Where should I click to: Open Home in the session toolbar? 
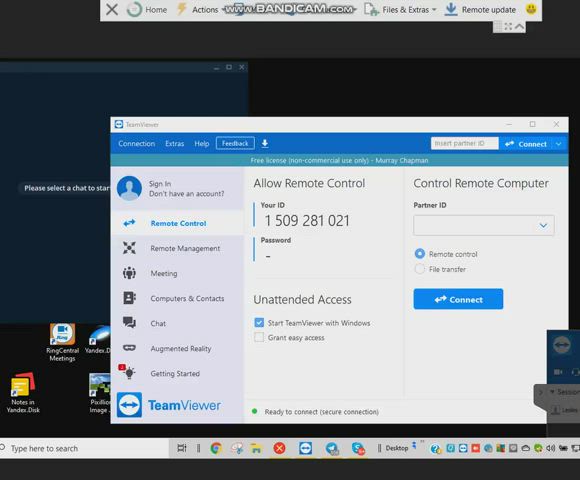147,9
